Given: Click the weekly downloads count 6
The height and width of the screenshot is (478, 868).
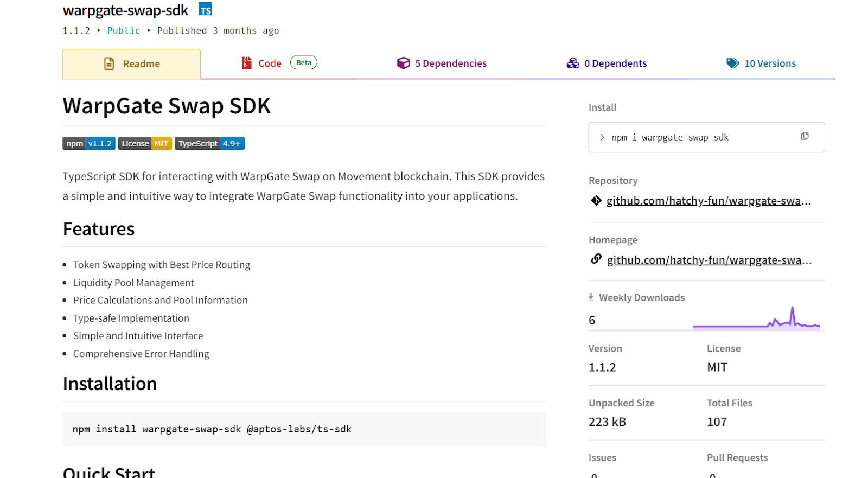Looking at the screenshot, I should [592, 320].
